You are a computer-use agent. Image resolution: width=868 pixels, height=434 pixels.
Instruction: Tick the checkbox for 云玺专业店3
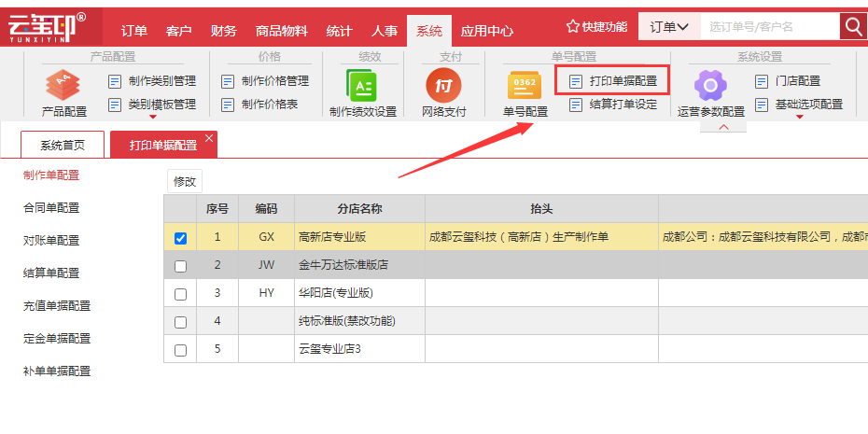coord(181,350)
